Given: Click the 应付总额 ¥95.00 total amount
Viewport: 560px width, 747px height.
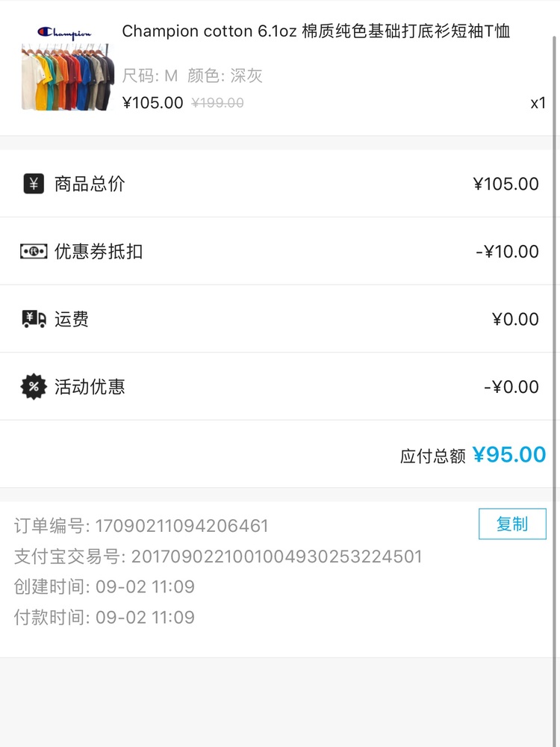Looking at the screenshot, I should pyautogui.click(x=509, y=454).
